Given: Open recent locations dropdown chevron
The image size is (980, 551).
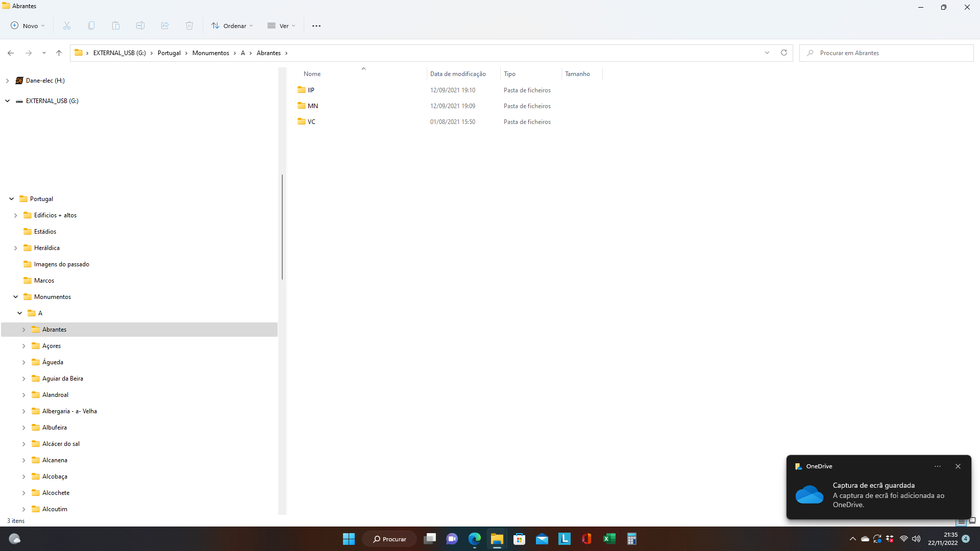Looking at the screenshot, I should point(44,53).
